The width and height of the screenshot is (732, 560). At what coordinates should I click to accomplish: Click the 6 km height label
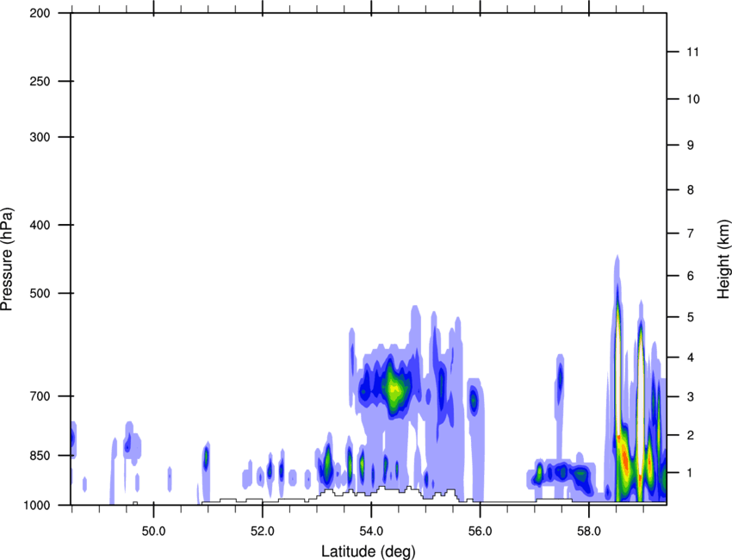coord(691,276)
